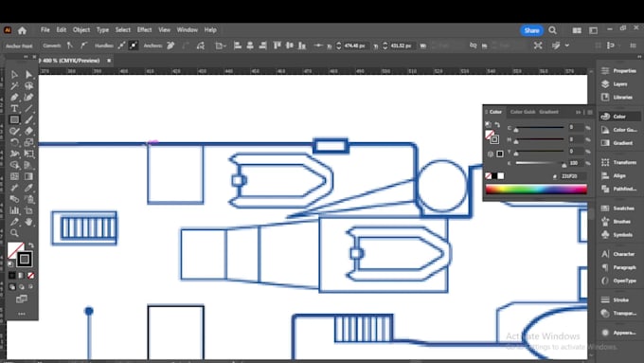Screen dimensions: 644x363
Task: Select the Width/Warp tool
Action: click(14, 154)
